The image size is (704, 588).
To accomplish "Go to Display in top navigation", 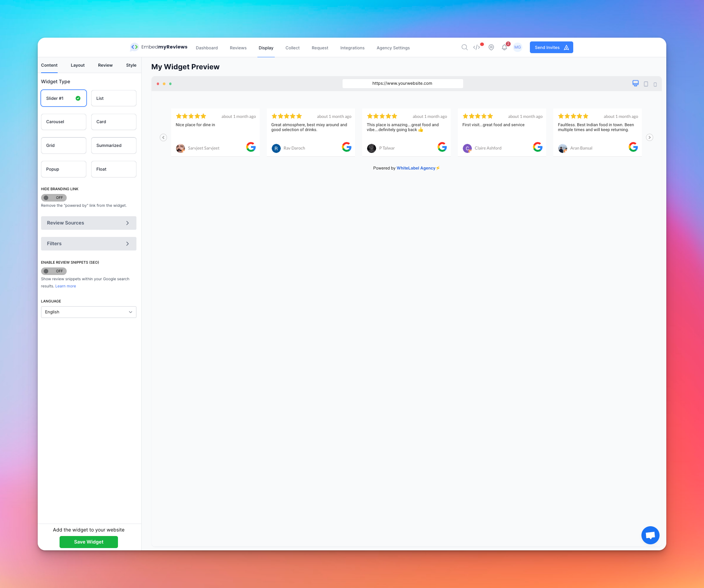I will (266, 48).
